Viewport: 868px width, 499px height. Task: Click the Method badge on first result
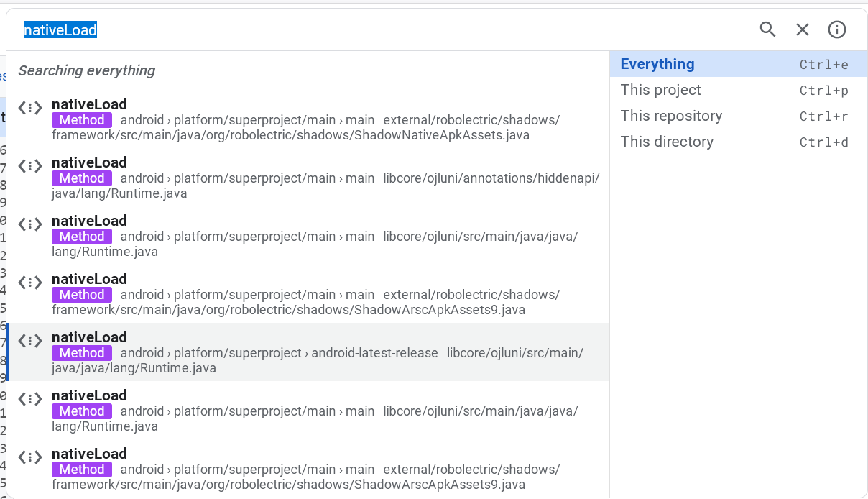[82, 120]
